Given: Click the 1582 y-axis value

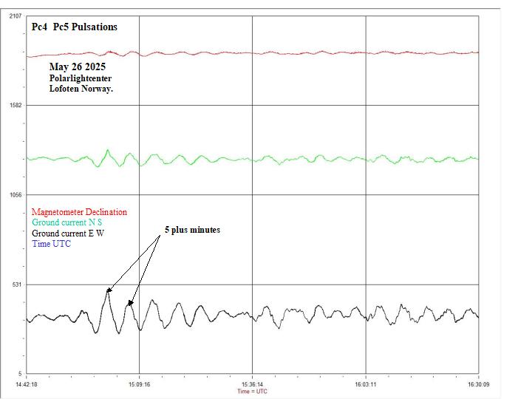Looking at the screenshot, I should point(15,105).
